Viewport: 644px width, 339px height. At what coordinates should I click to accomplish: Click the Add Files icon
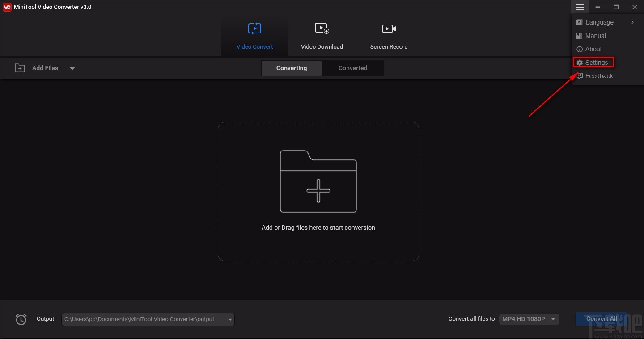point(20,68)
